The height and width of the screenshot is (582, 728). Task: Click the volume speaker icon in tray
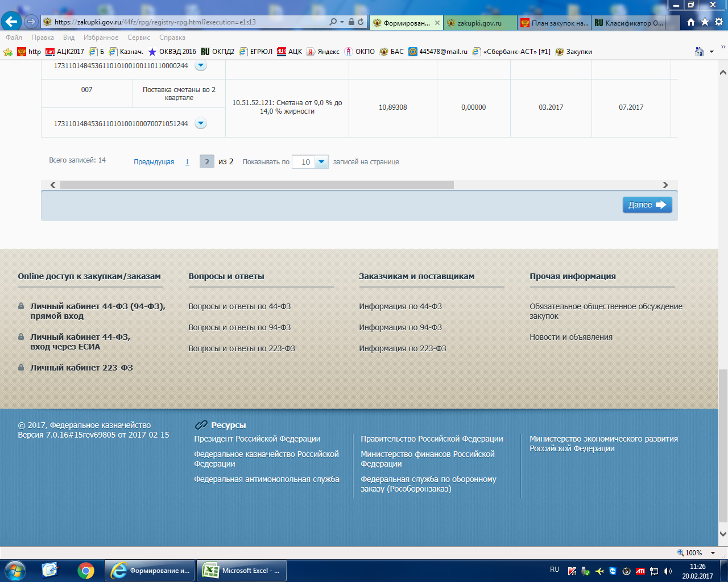pyautogui.click(x=668, y=571)
